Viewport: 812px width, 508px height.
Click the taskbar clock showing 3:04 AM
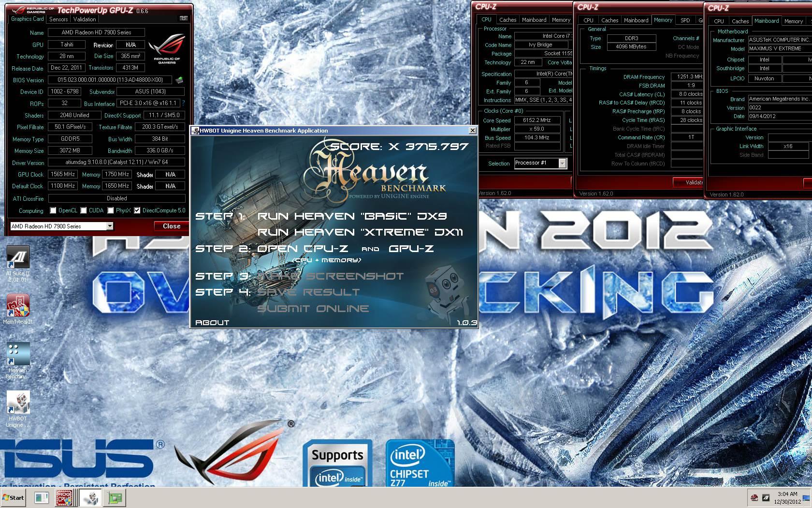point(787,497)
